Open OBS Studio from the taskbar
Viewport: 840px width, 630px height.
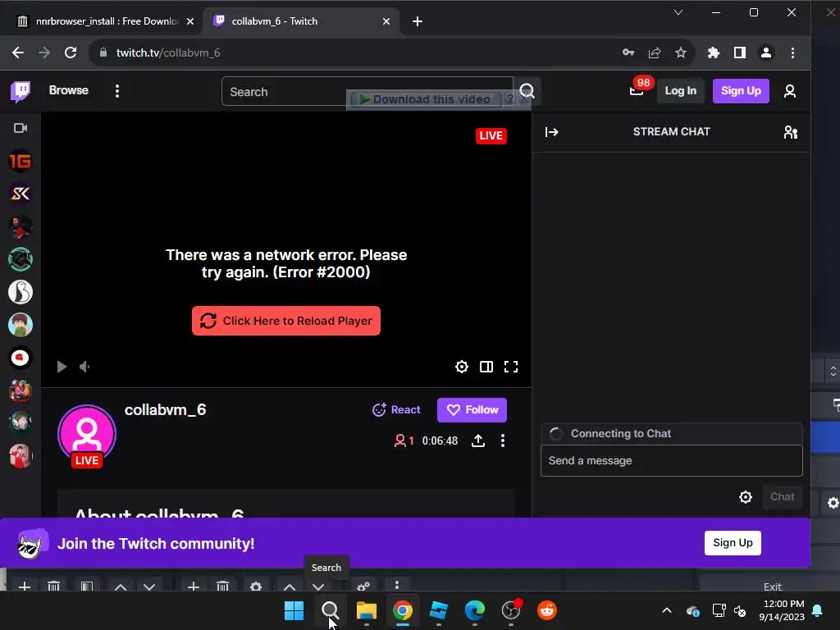click(511, 610)
